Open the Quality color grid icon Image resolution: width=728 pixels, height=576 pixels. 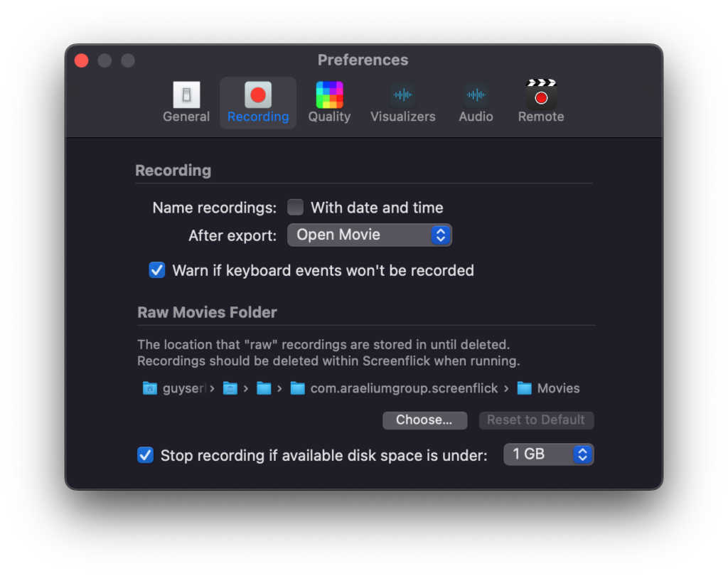pyautogui.click(x=329, y=95)
